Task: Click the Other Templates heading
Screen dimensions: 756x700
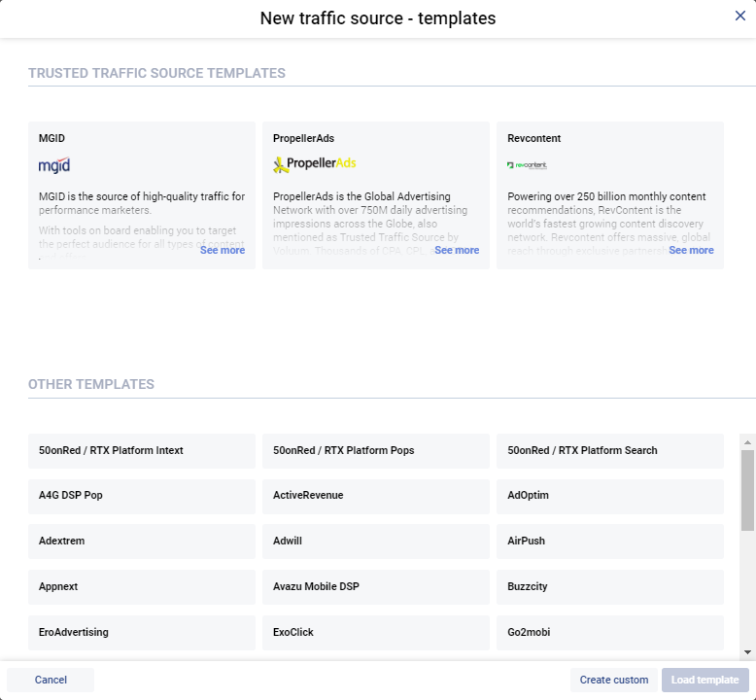Action: coord(91,384)
